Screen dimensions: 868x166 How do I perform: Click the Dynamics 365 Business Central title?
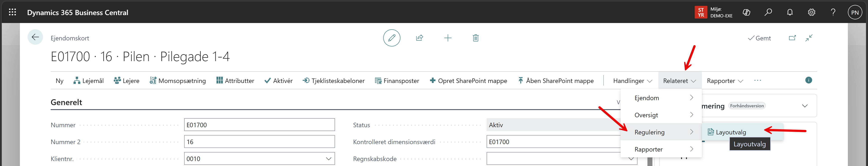click(x=78, y=12)
